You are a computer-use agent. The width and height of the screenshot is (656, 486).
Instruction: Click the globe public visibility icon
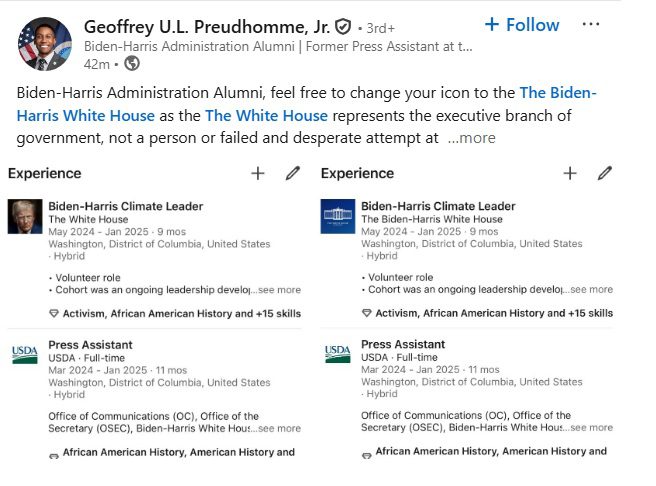tap(132, 64)
